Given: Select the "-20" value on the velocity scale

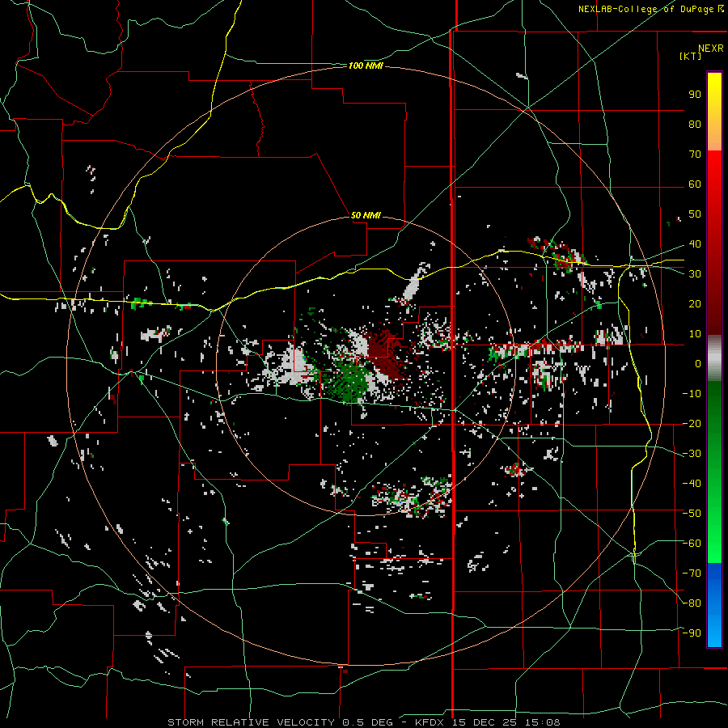Looking at the screenshot, I should point(692,423).
